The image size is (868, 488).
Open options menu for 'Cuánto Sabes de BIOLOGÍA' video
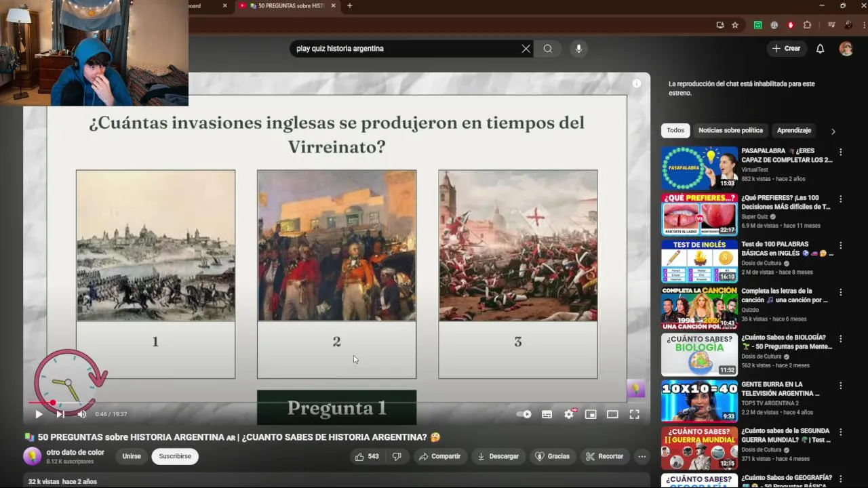click(x=841, y=340)
